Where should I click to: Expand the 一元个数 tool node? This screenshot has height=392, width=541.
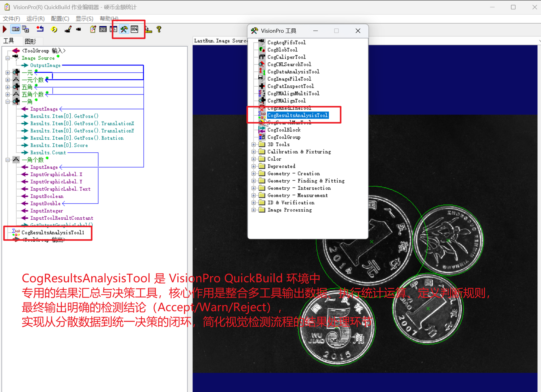click(8, 80)
